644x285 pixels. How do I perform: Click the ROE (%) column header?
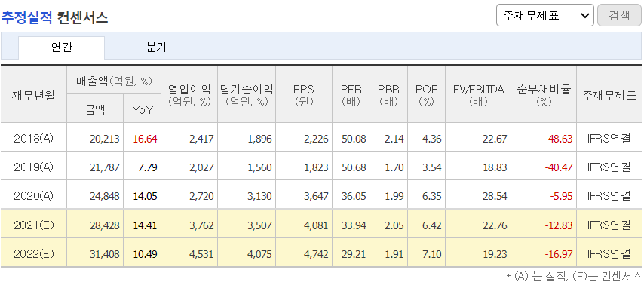pyautogui.click(x=426, y=95)
